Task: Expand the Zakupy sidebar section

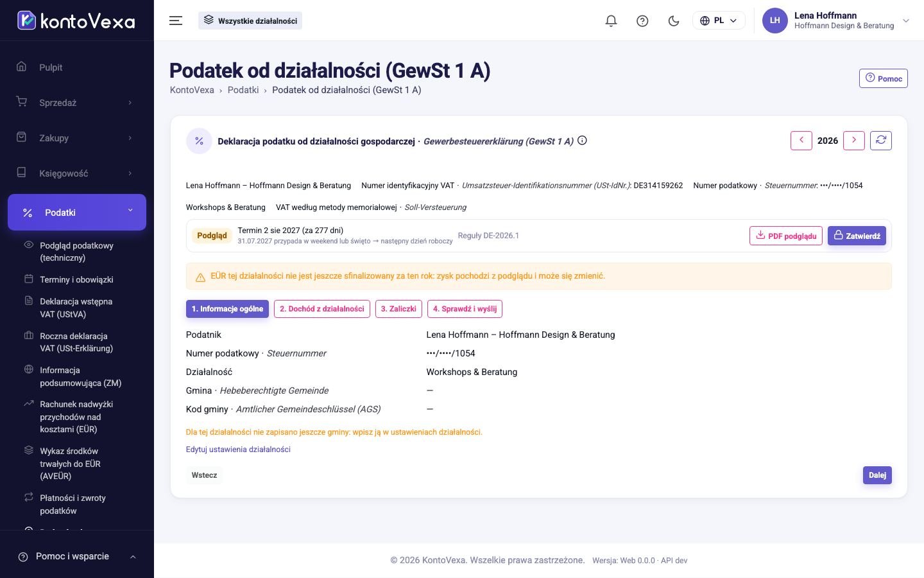Action: (x=77, y=138)
